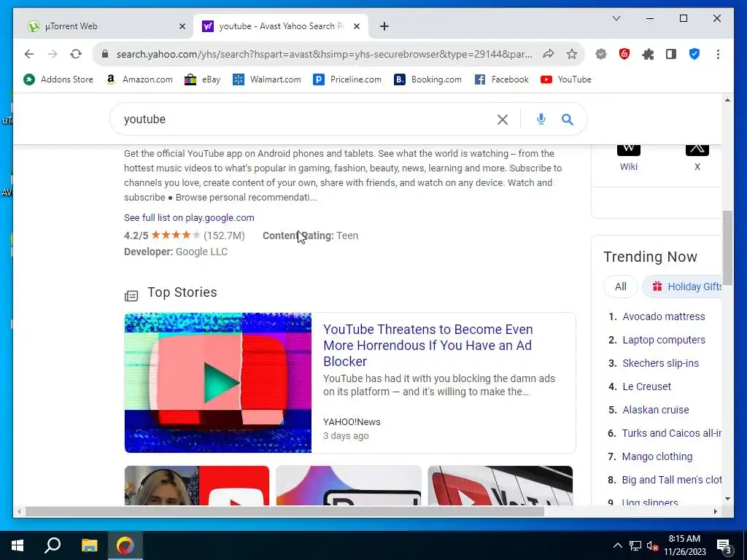Click the horizontal scroll right arrow
The width and height of the screenshot is (747, 560).
[715, 512]
